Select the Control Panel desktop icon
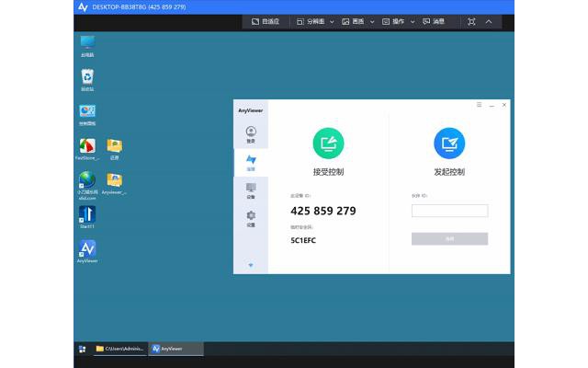 pos(87,114)
